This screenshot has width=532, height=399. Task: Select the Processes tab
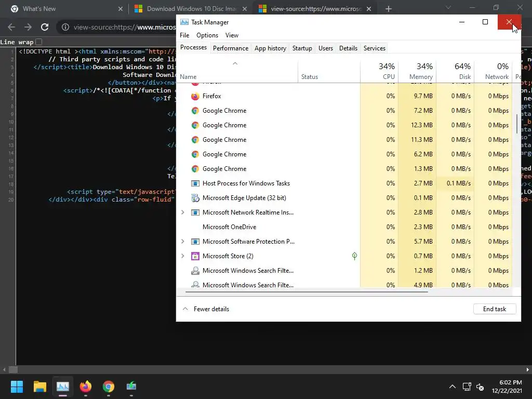pos(193,47)
